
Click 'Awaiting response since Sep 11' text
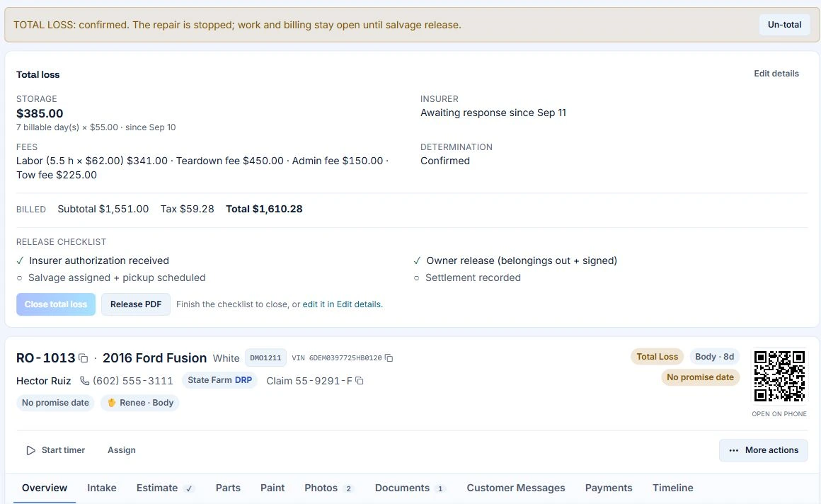coord(493,113)
